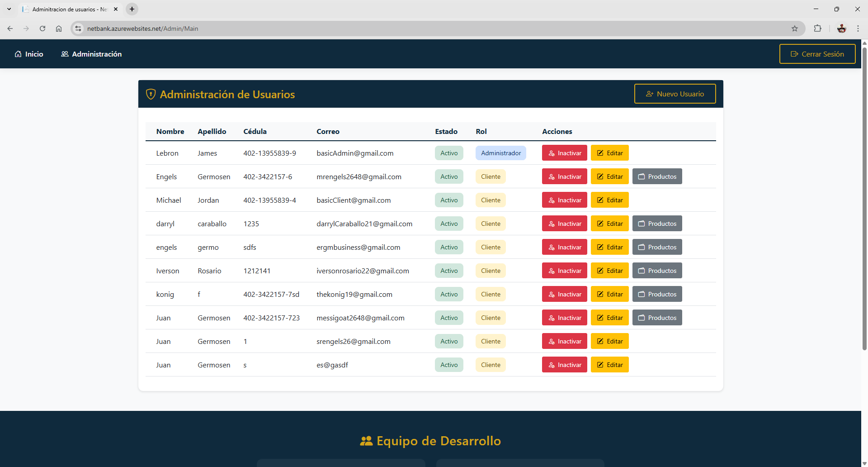Inactivate user Lebron James
Image resolution: width=868 pixels, height=467 pixels.
(x=564, y=153)
